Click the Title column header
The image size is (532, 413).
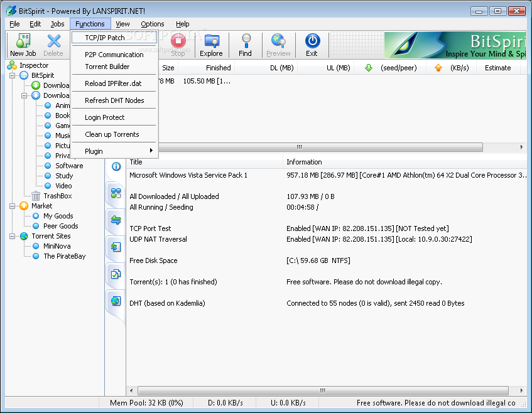(x=205, y=162)
